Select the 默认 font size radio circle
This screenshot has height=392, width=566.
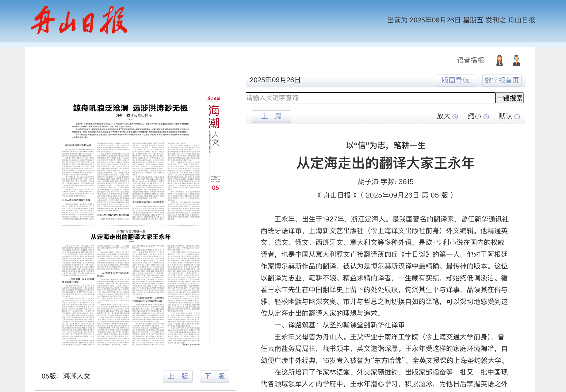(517, 117)
